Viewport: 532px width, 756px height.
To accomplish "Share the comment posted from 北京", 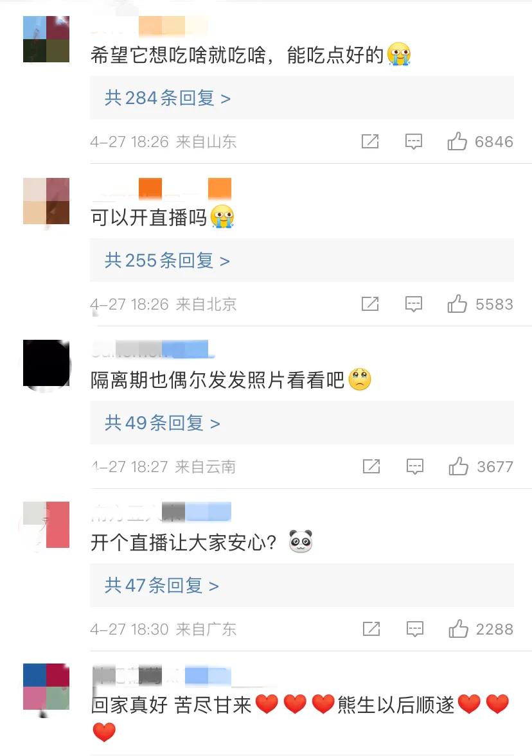I will coord(370,304).
